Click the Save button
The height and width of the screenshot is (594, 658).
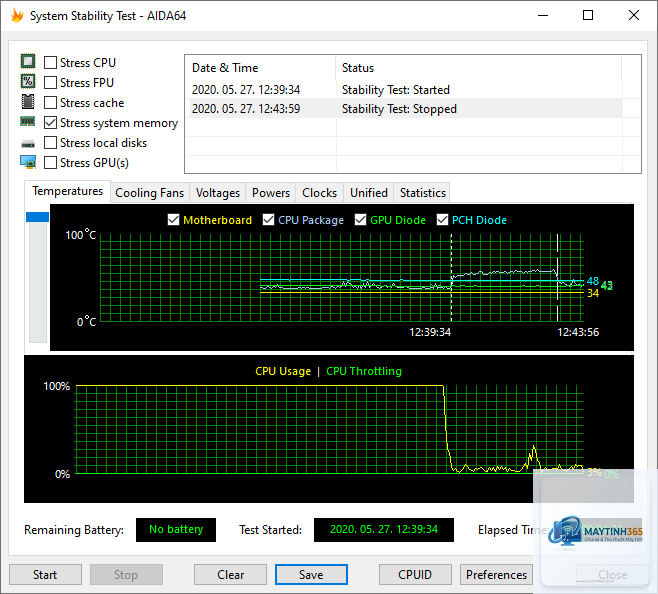point(311,574)
